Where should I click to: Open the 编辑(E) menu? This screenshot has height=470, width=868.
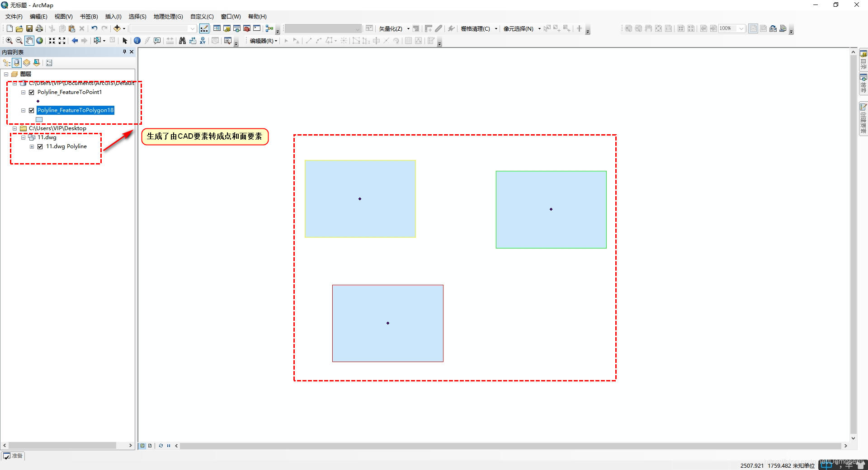coord(38,17)
